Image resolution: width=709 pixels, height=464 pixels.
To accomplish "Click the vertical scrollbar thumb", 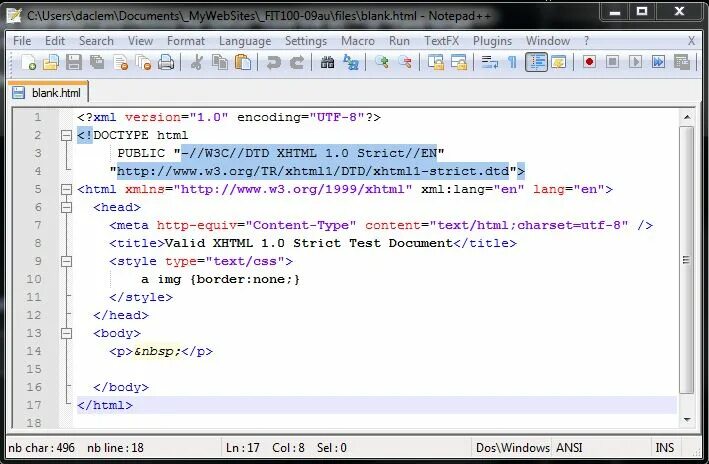I will tap(687, 260).
